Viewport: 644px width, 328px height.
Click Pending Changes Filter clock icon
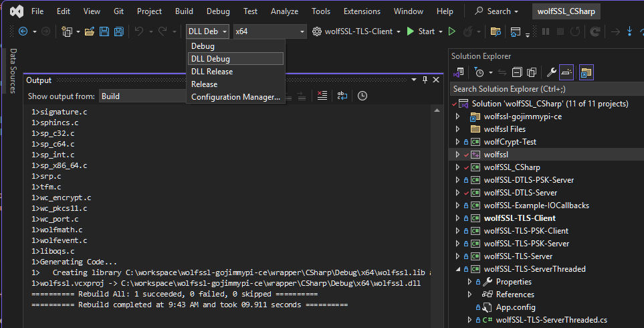tap(479, 72)
